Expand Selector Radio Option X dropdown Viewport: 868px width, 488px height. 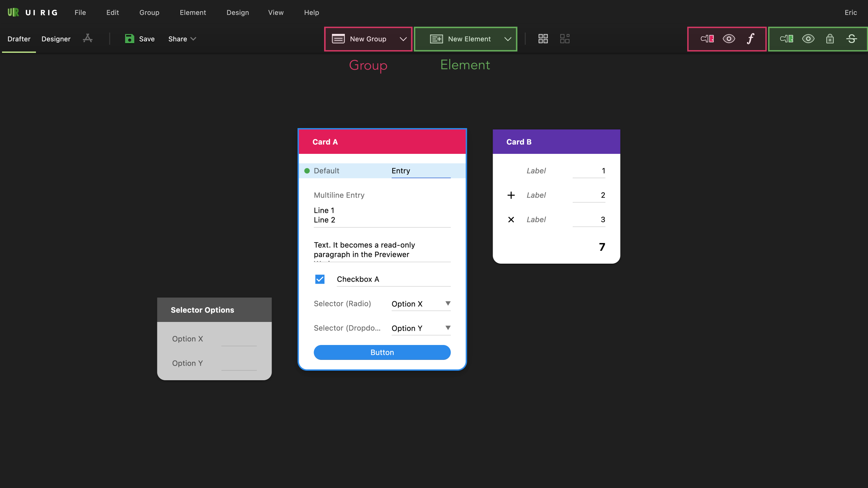448,303
